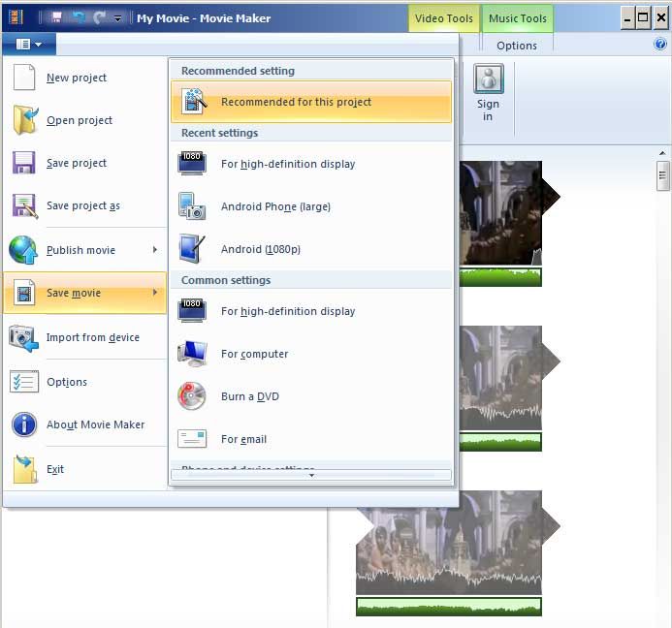Click the green audio waveform under first clip
This screenshot has width=672, height=628.
pos(500,277)
